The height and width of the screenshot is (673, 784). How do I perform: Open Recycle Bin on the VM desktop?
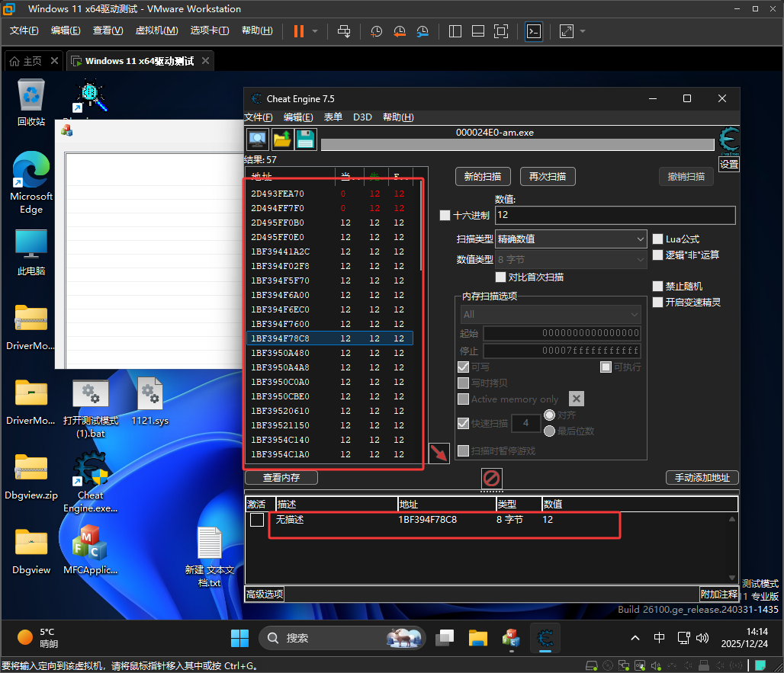coord(31,102)
